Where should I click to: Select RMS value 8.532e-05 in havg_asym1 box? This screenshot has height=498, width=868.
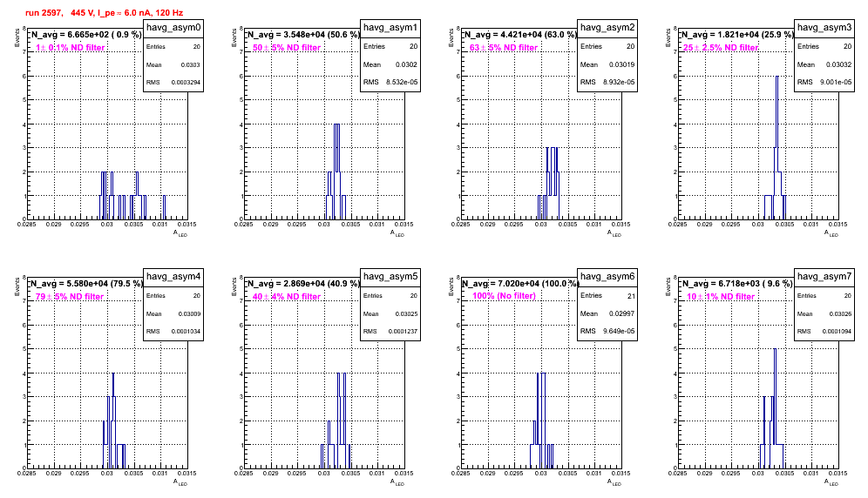click(x=402, y=83)
